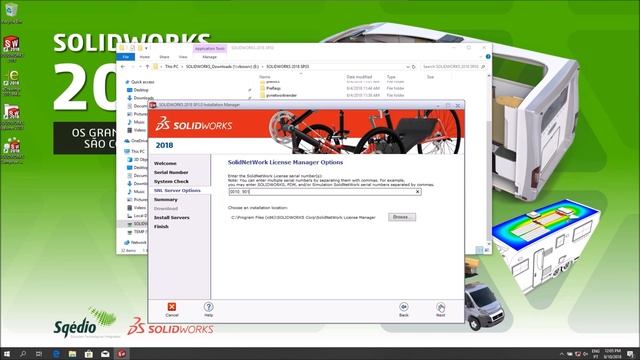This screenshot has height=360, width=640.
Task: Open the Windows Start menu
Action: pos(7,353)
